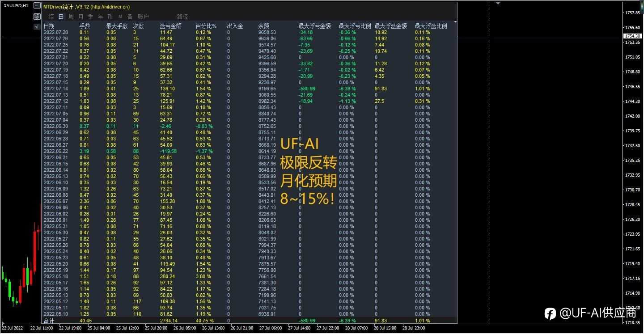The height and width of the screenshot is (334, 644).
Task: Click the 合计 totals row label
Action: (49, 321)
